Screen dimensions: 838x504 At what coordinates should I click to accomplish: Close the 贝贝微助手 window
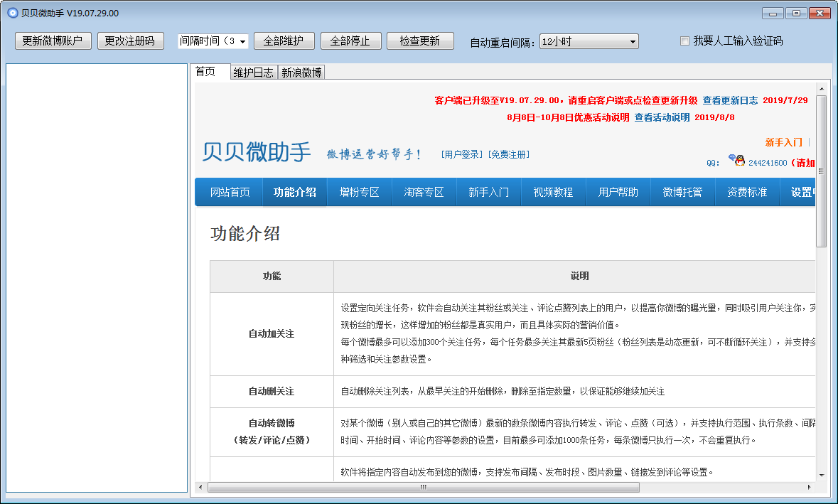pyautogui.click(x=820, y=14)
